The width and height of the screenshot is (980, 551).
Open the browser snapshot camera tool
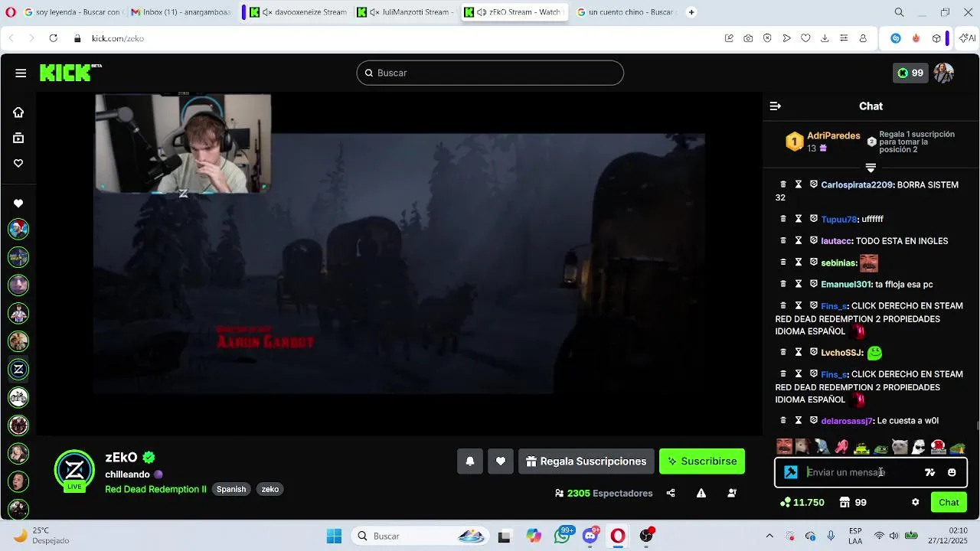[x=748, y=38]
